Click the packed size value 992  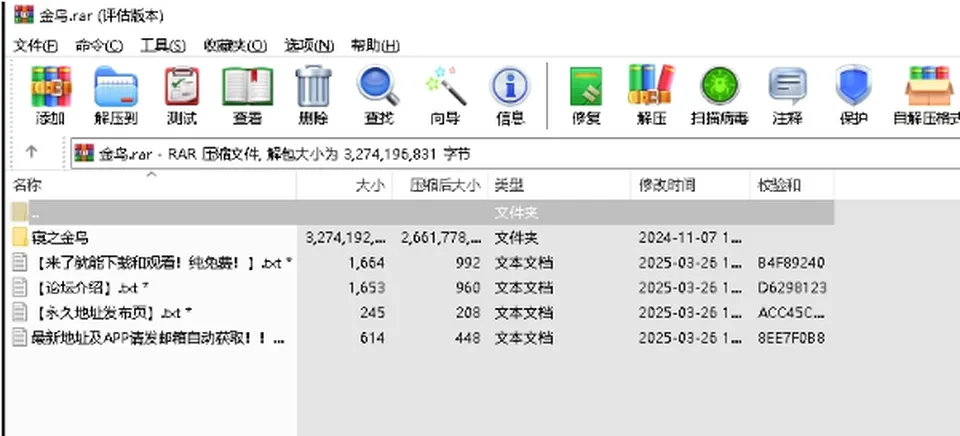(468, 263)
